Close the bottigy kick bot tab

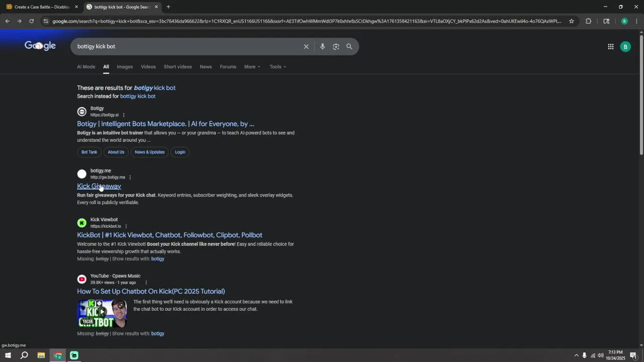point(156,7)
